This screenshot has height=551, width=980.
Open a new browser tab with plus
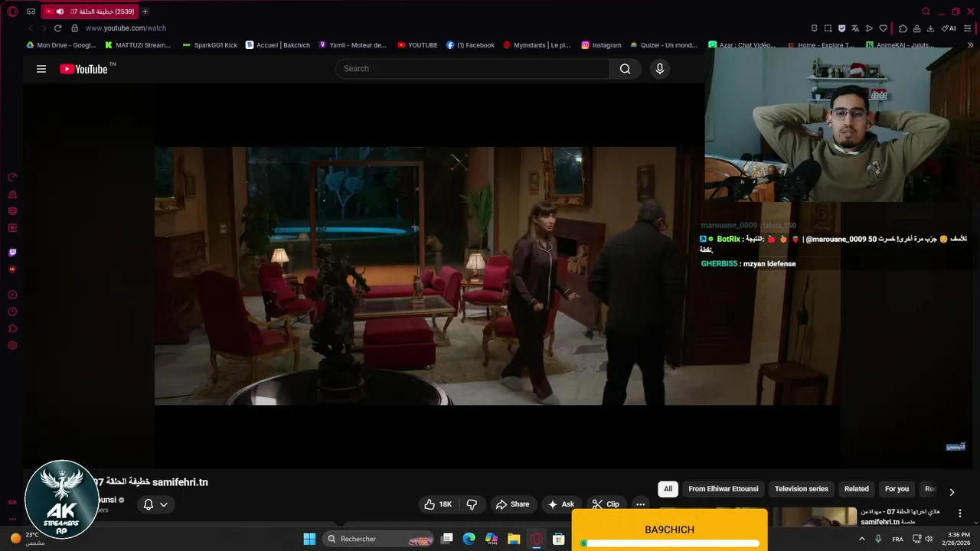click(x=145, y=11)
